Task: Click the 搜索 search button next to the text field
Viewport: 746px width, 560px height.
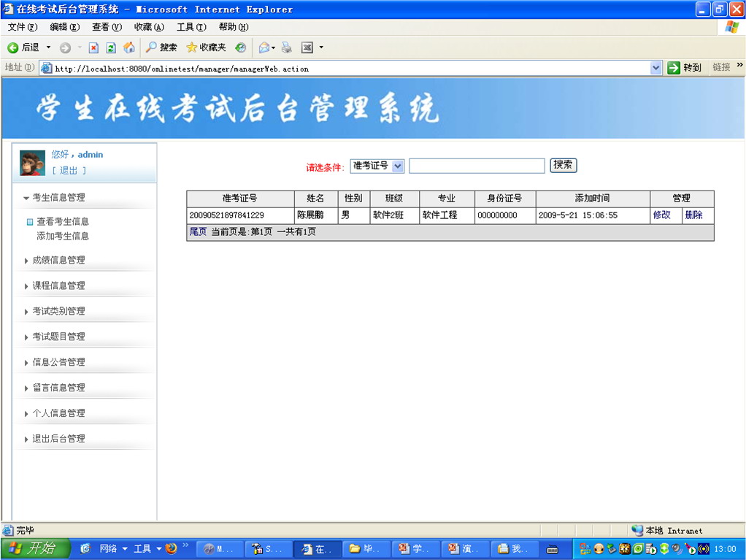Action: [563, 165]
